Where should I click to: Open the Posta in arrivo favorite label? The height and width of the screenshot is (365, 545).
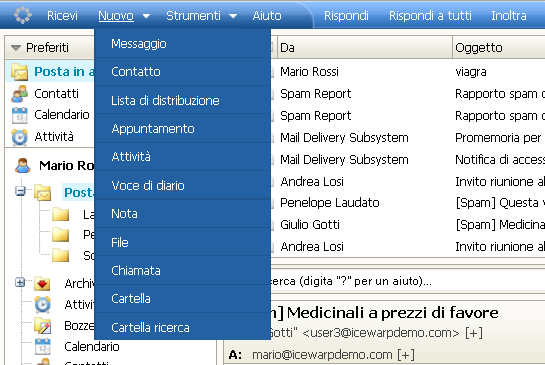pos(64,72)
